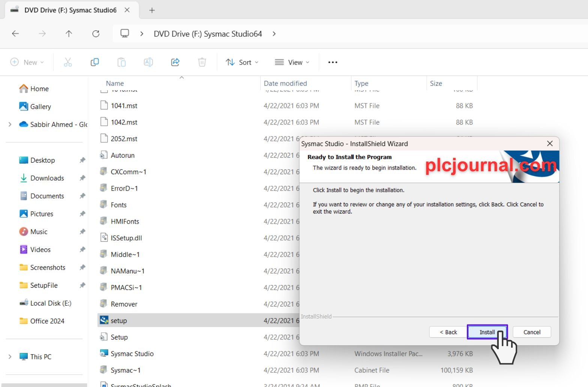Navigate back in File Explorer
The image size is (588, 387).
(15, 34)
